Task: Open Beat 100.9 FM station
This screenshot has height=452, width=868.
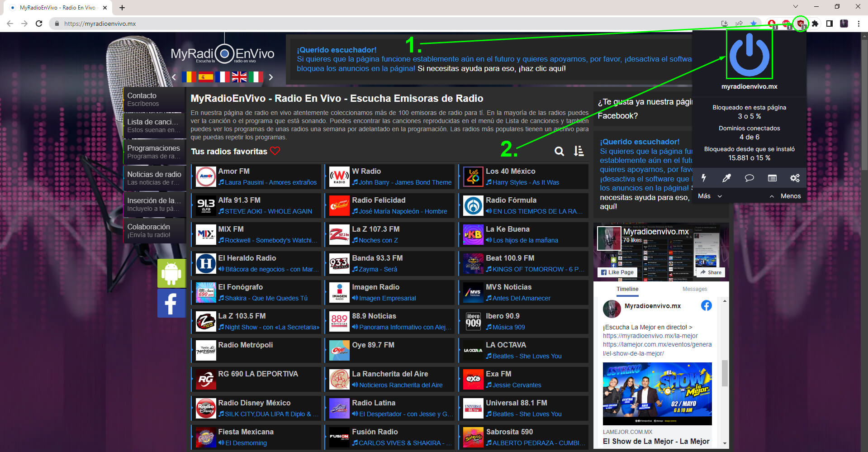Action: (524, 263)
